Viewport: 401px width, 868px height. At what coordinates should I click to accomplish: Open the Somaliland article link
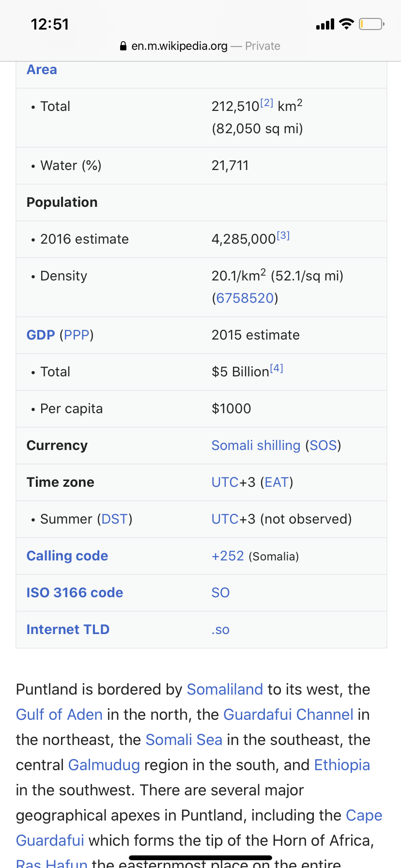(x=225, y=689)
